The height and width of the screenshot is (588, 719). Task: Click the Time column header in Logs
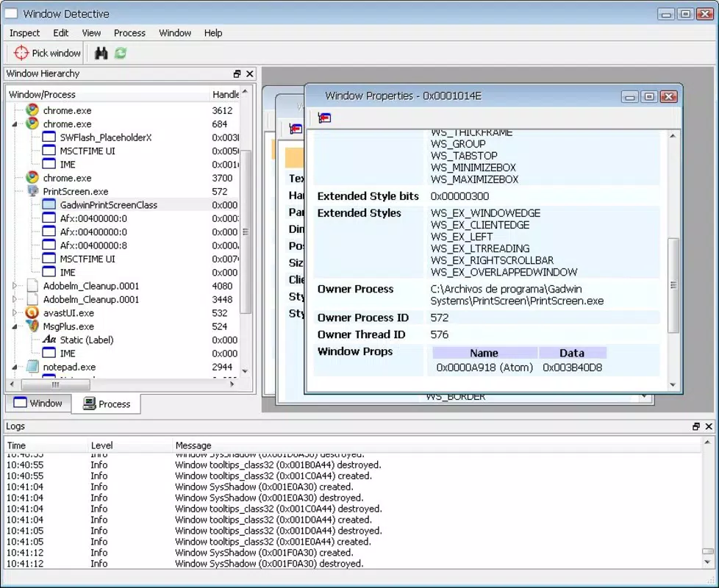46,445
